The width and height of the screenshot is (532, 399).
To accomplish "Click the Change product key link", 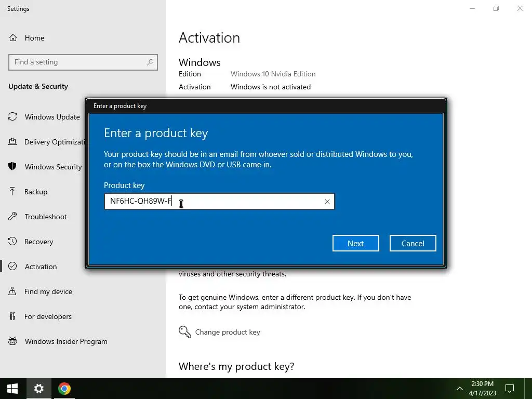I will tap(228, 332).
